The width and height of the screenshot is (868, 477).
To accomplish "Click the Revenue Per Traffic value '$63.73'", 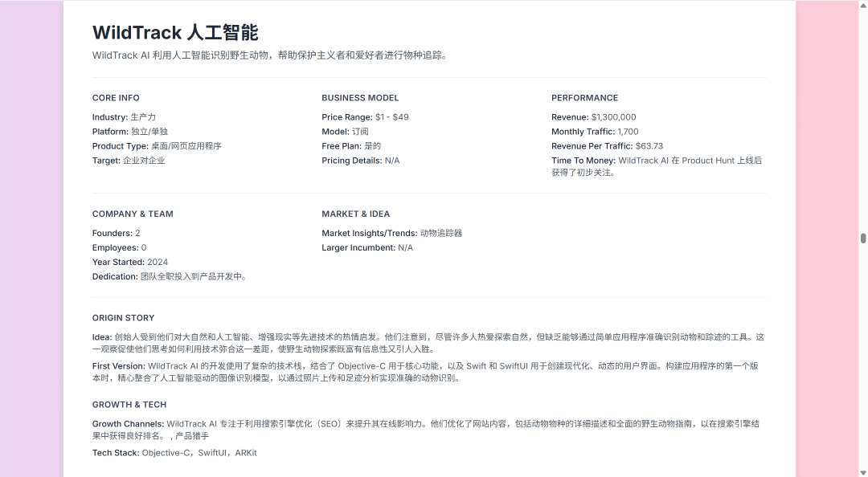I will [649, 146].
